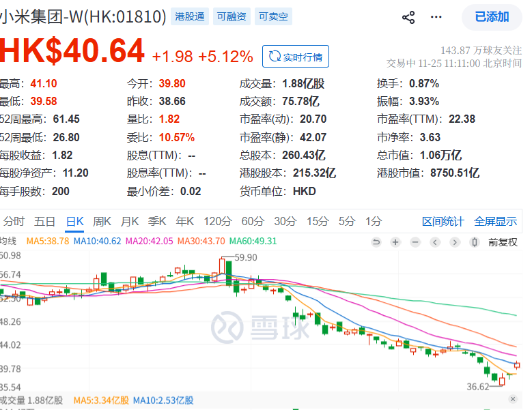Viewport: 532px width, 410px height.
Task: Select the 季K chart tab
Action: (157, 221)
